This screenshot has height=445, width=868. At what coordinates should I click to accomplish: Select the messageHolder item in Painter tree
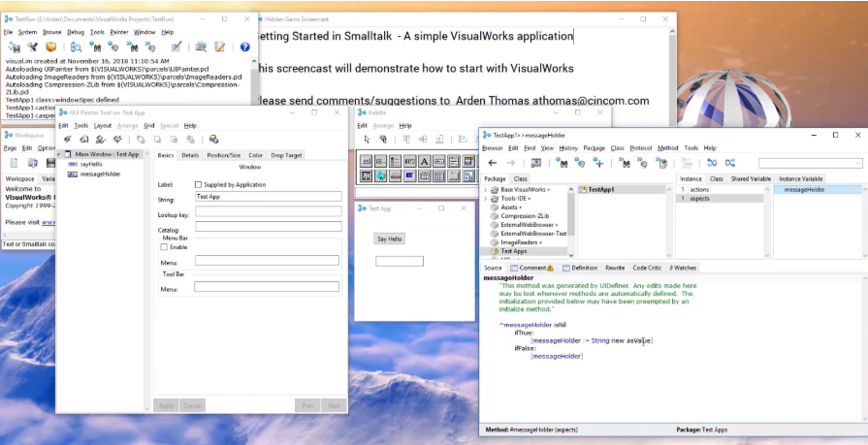pos(100,174)
